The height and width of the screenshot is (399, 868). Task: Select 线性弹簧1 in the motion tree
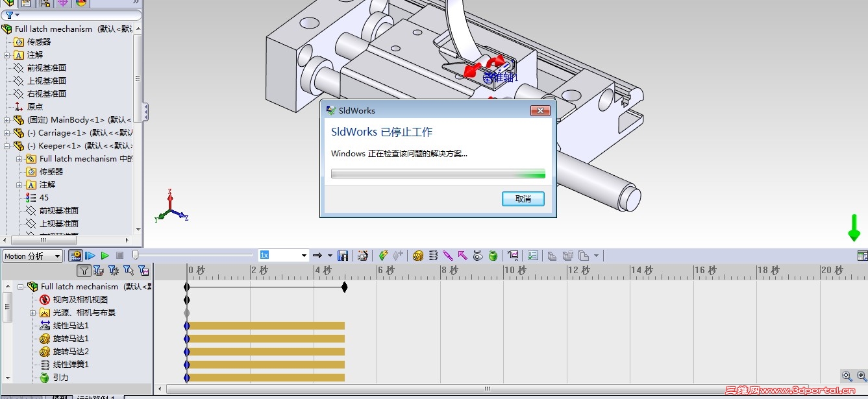pos(71,365)
